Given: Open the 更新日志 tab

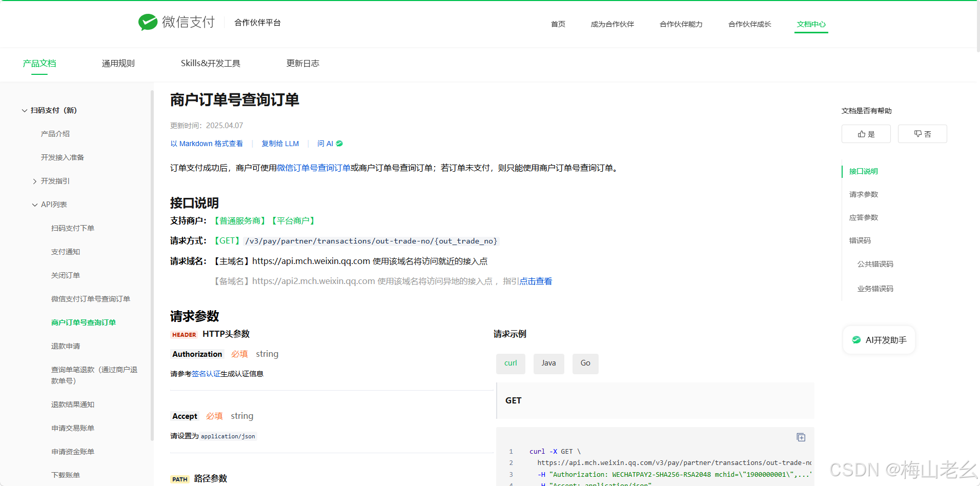Looking at the screenshot, I should coord(302,63).
